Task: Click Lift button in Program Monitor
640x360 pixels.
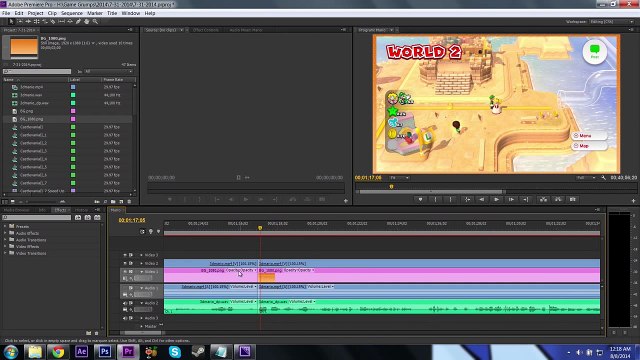Action: pos(543,199)
